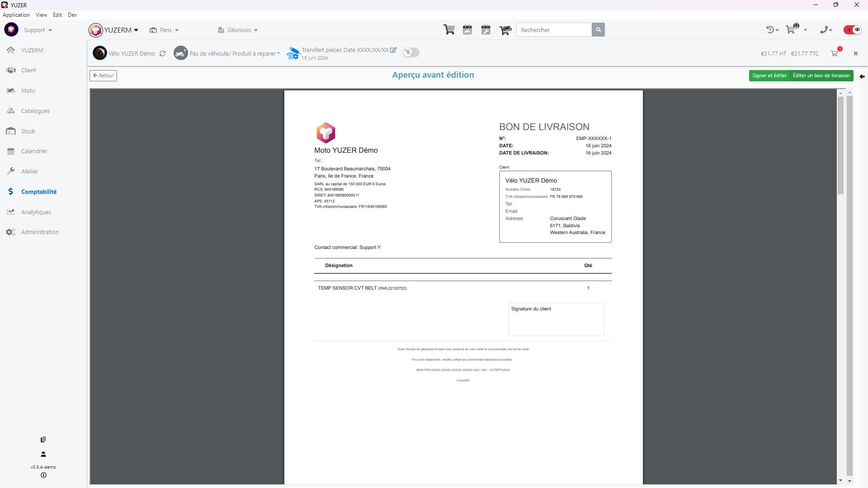The image size is (868, 488).
Task: Open the phone call dropdown
Action: [826, 30]
